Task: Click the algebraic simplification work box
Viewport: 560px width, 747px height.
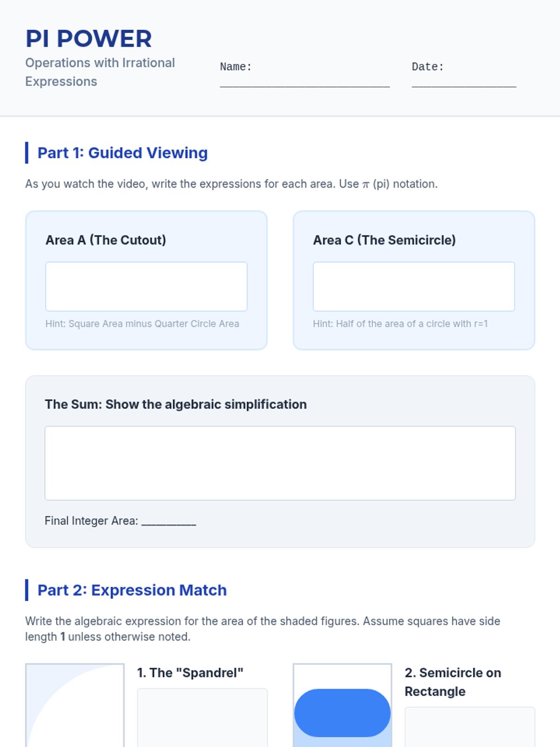Action: point(280,463)
